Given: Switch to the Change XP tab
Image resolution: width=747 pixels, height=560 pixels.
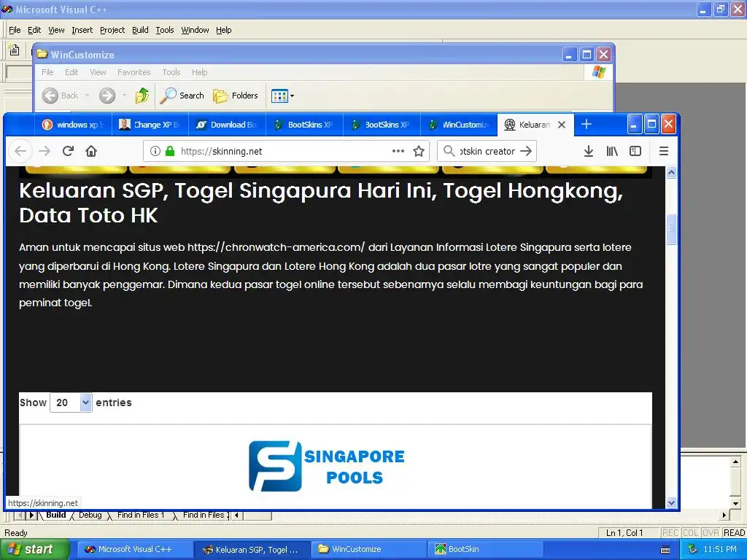Looking at the screenshot, I should click(150, 125).
